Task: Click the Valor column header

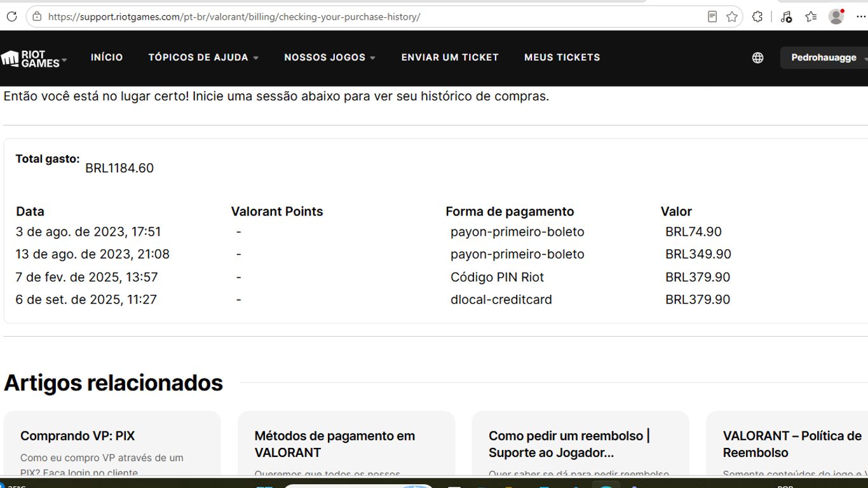Action: tap(676, 212)
